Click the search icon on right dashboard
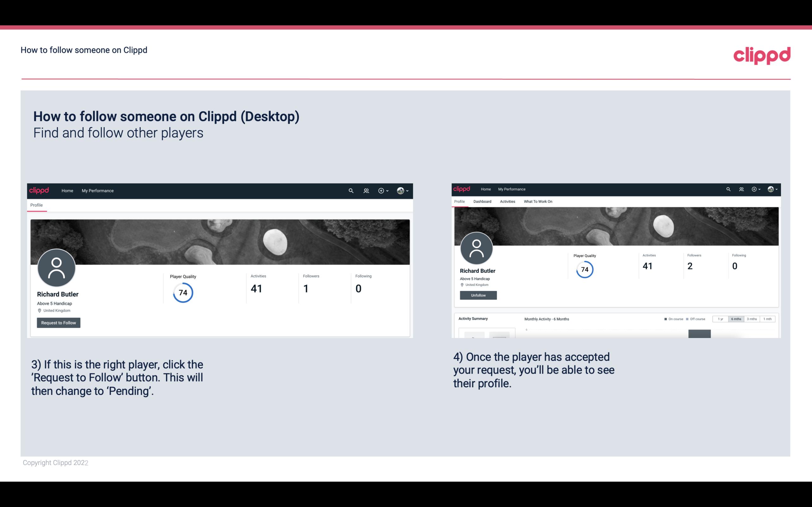 click(x=729, y=189)
